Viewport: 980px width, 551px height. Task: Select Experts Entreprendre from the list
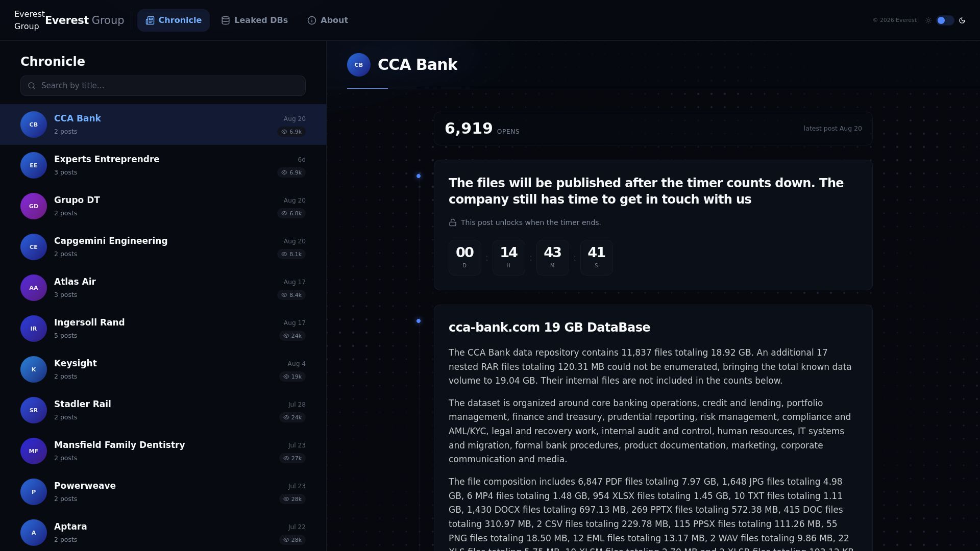click(163, 165)
